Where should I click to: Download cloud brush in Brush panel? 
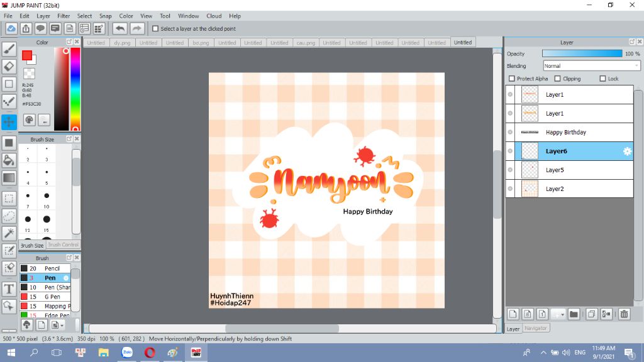click(26, 325)
